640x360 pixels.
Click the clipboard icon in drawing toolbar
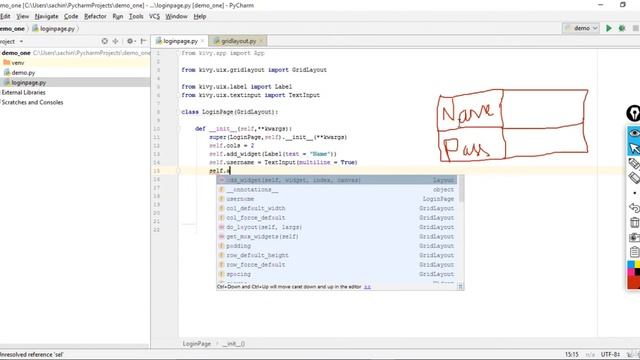634,252
